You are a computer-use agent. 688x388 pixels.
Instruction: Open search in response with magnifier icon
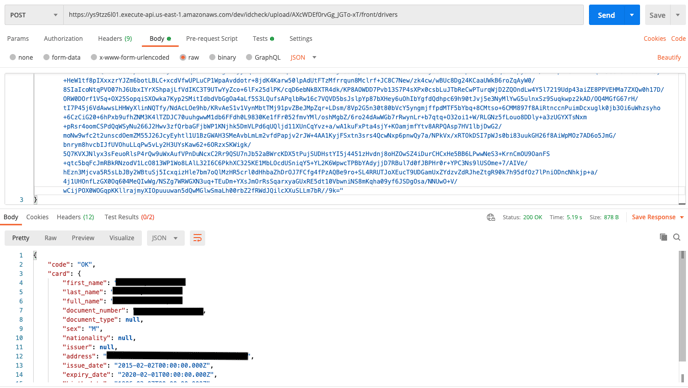(677, 237)
